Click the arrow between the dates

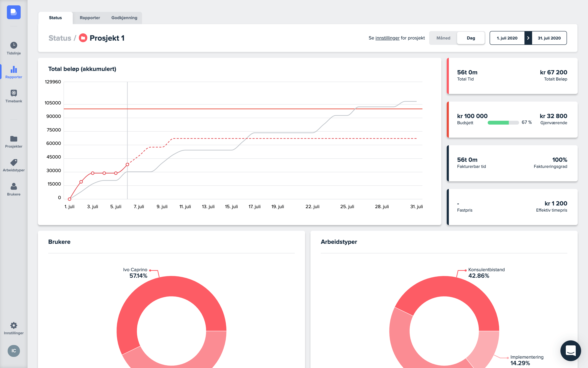click(528, 38)
